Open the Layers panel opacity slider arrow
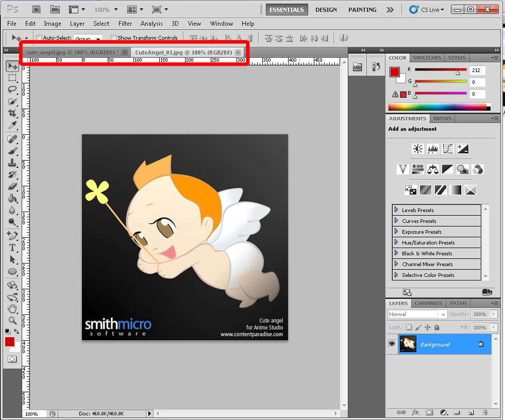The image size is (505, 420). pos(494,314)
